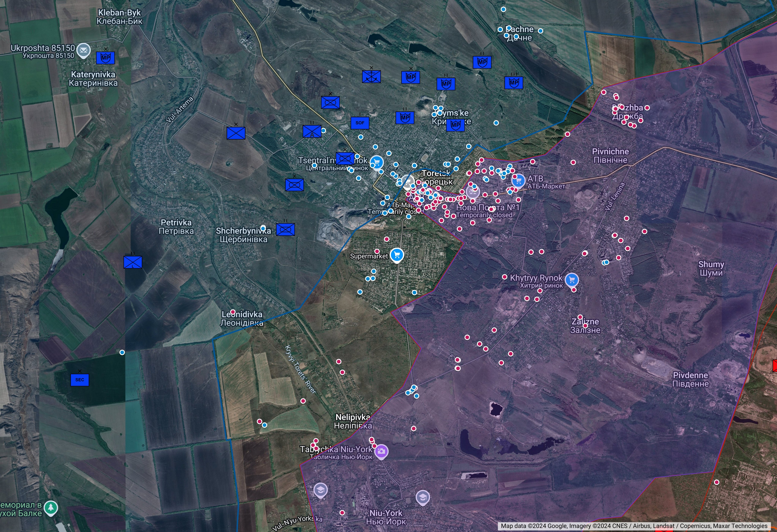Select the SEC unit marker

click(x=79, y=380)
